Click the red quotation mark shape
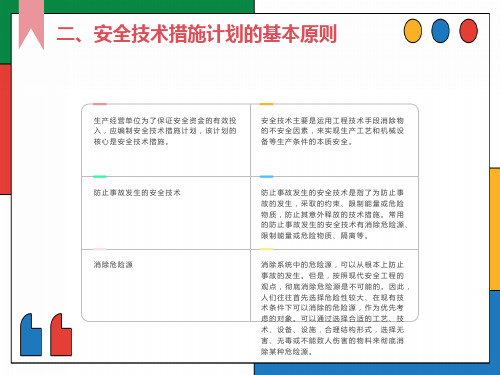 click(61, 335)
